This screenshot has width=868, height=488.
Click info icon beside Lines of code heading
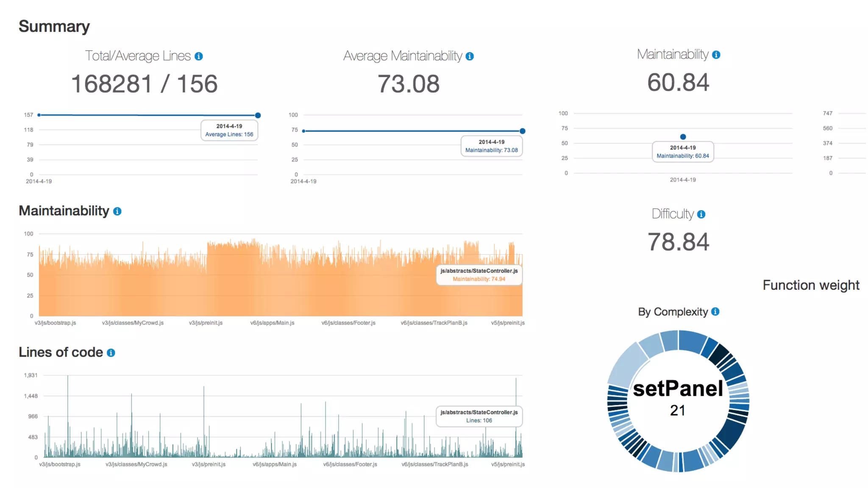coord(111,353)
